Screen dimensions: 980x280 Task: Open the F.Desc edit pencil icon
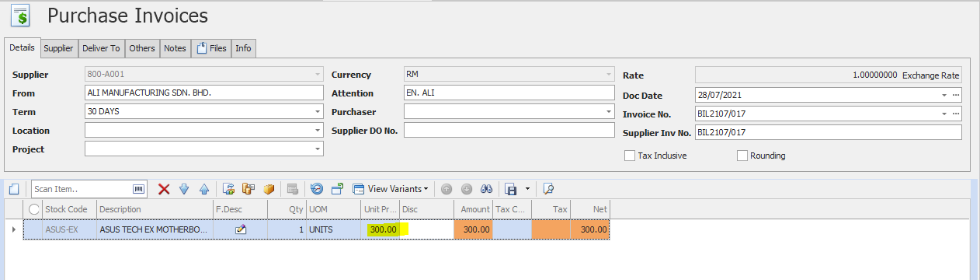[241, 229]
